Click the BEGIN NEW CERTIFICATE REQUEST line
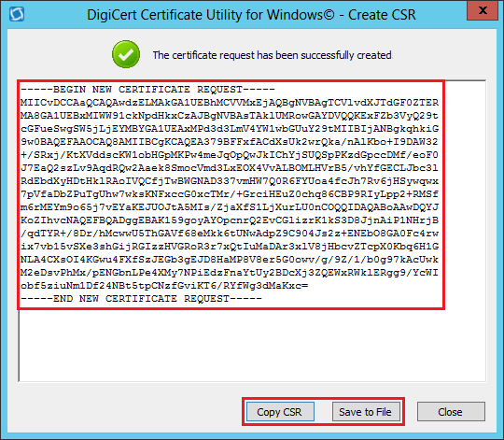504x440 pixels. (x=147, y=89)
